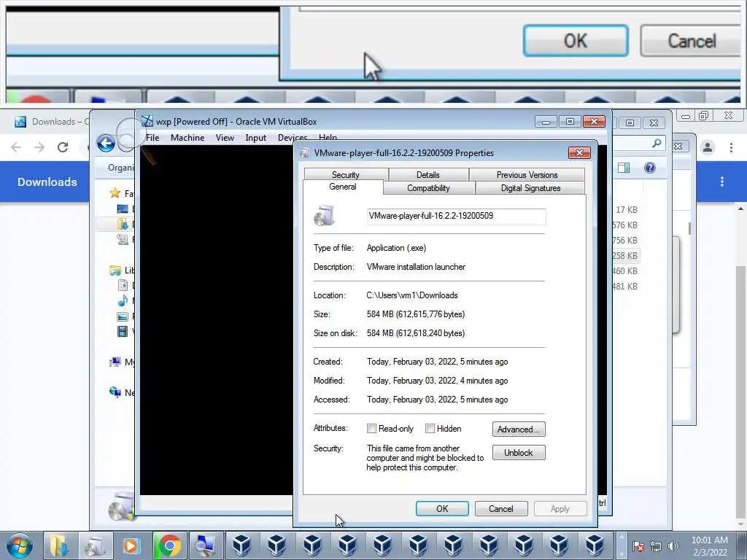Click the installer disc icon in taskbar

(x=95, y=545)
